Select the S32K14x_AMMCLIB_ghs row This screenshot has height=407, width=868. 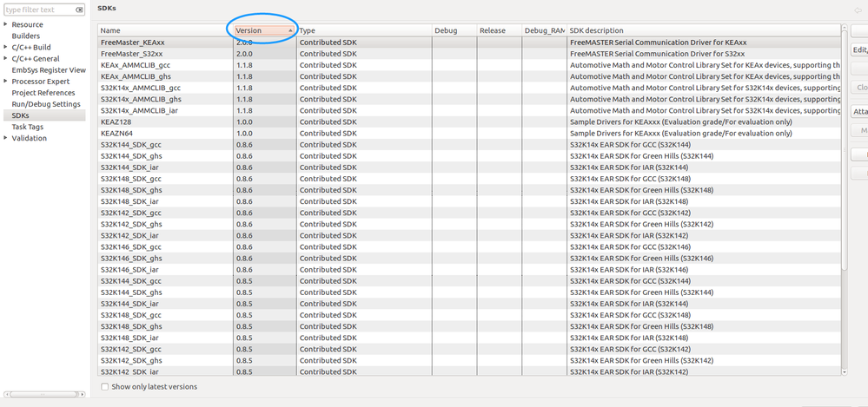(x=469, y=99)
